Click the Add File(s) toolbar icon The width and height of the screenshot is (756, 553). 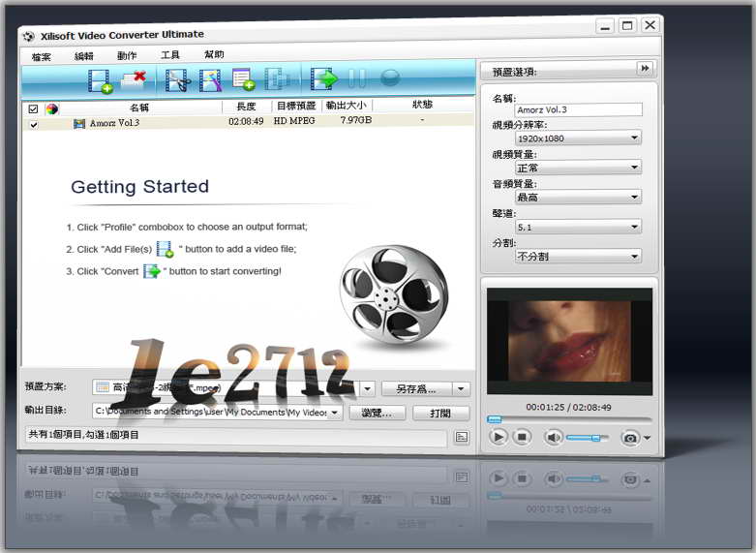pos(100,80)
